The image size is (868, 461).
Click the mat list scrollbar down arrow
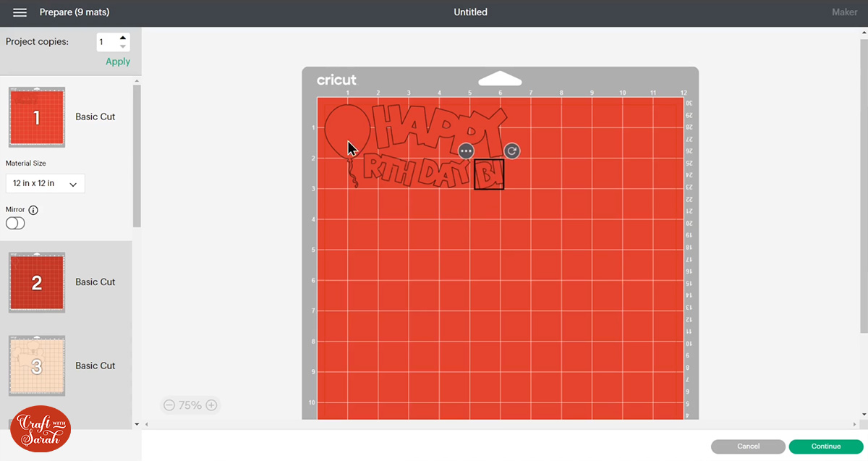[x=137, y=423]
